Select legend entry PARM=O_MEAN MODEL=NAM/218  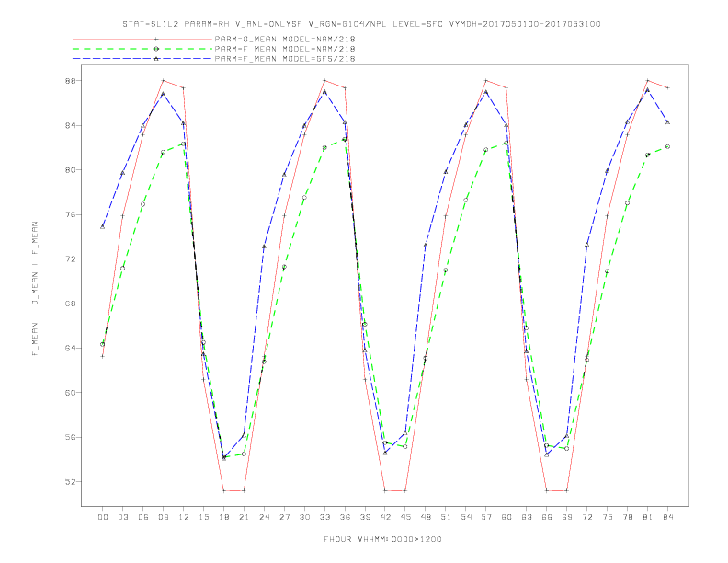tap(285, 39)
